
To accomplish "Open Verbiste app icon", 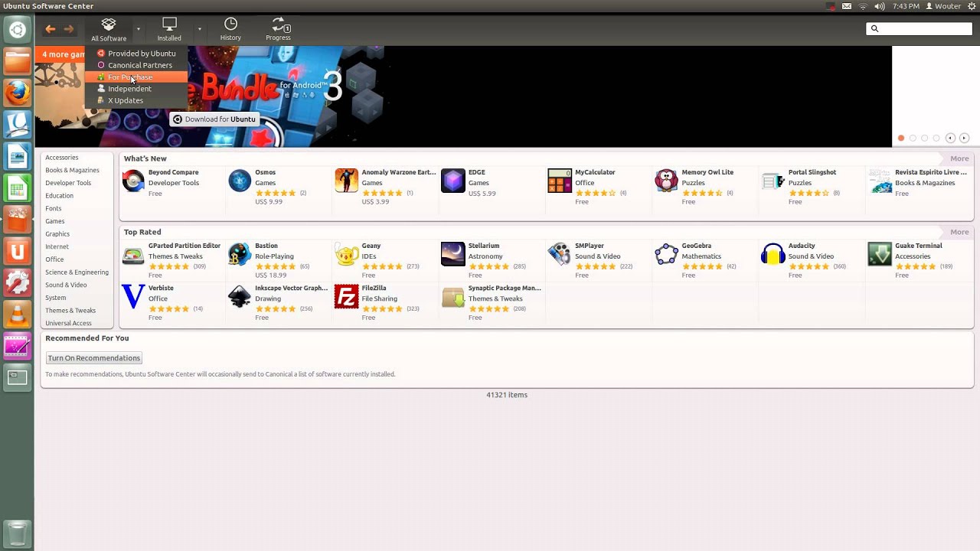I will click(133, 297).
